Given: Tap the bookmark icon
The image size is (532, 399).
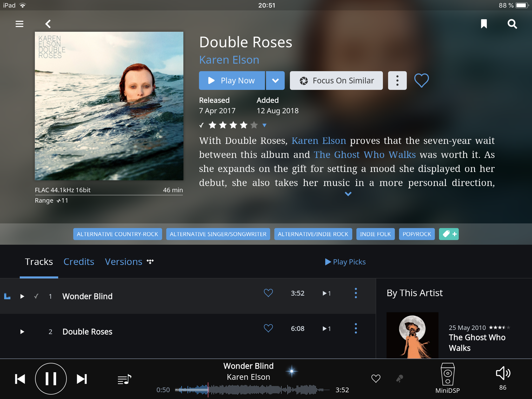Looking at the screenshot, I should [484, 24].
